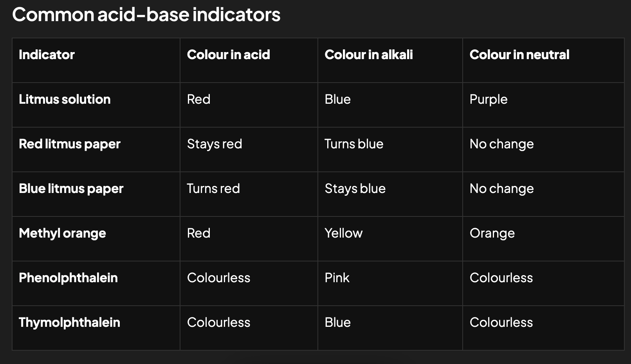Image resolution: width=631 pixels, height=364 pixels.
Task: Click the 'Purple' cell for litmus solution
Action: tap(488, 99)
